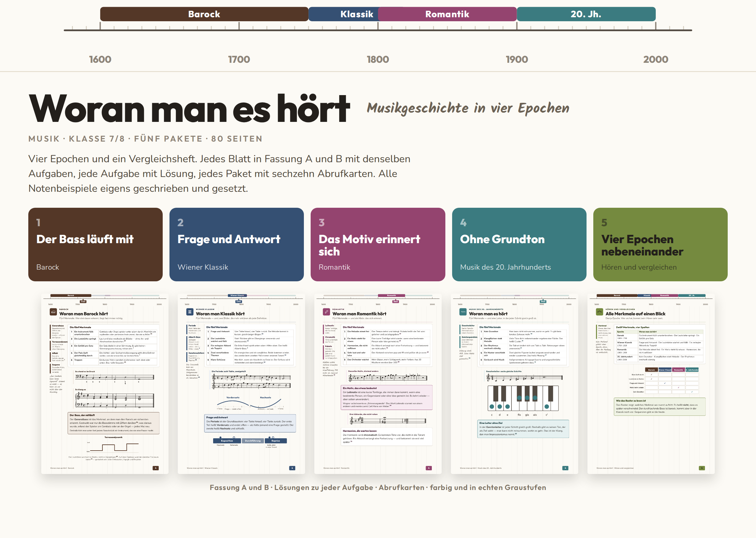Click the Barock worksheet page preview

[x=105, y=383]
